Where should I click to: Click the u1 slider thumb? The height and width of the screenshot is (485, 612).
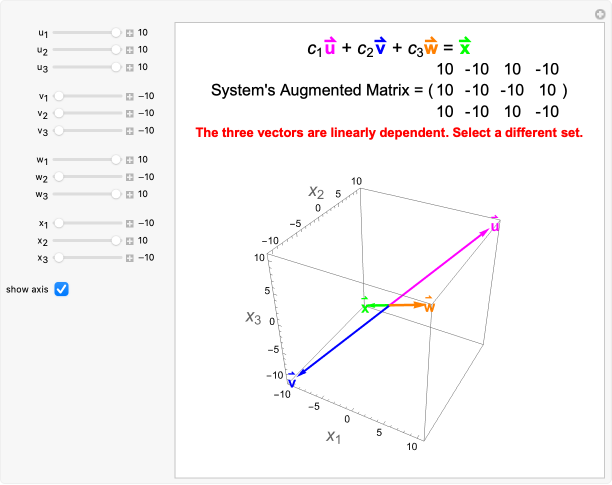[x=116, y=33]
